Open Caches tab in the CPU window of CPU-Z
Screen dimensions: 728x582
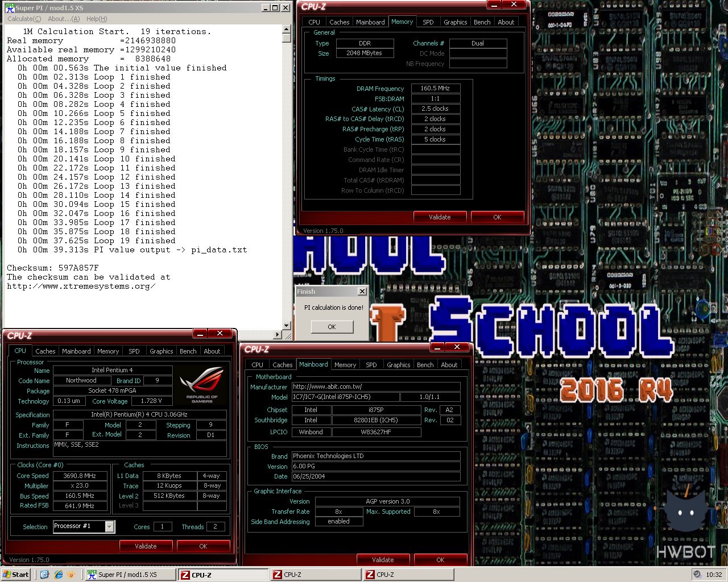click(x=45, y=351)
